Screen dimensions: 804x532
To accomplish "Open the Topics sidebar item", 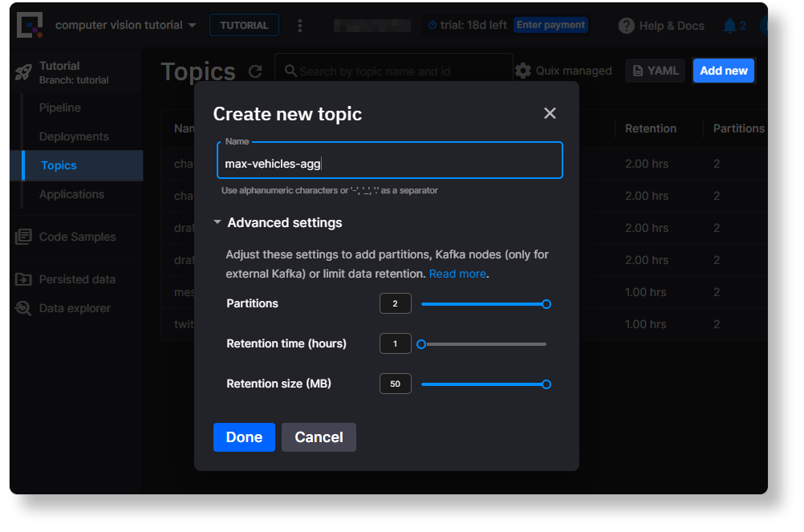I will coord(59,165).
